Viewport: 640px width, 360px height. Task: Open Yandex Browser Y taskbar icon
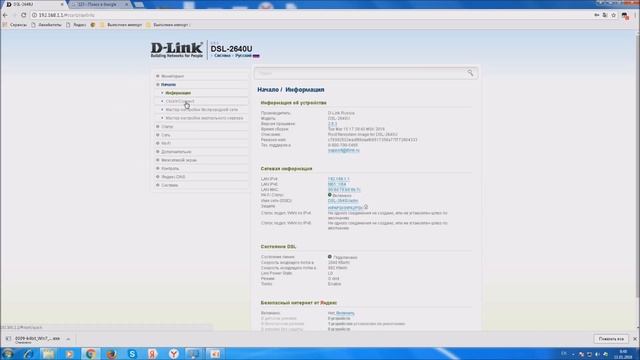pos(174,353)
